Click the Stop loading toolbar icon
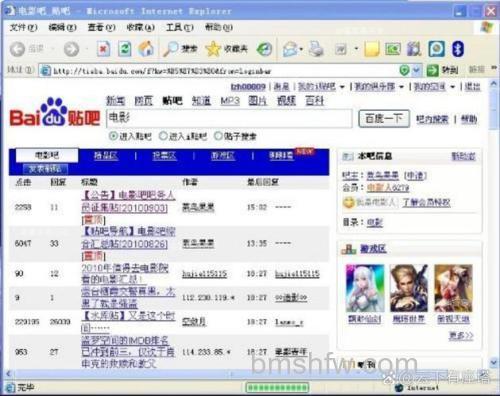This screenshot has width=500, height=396. pos(104,49)
